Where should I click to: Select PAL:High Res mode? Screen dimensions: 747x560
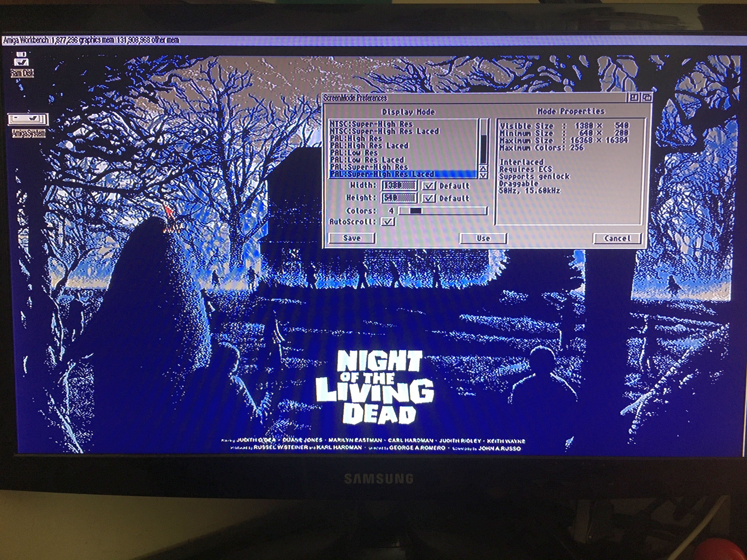pyautogui.click(x=404, y=138)
